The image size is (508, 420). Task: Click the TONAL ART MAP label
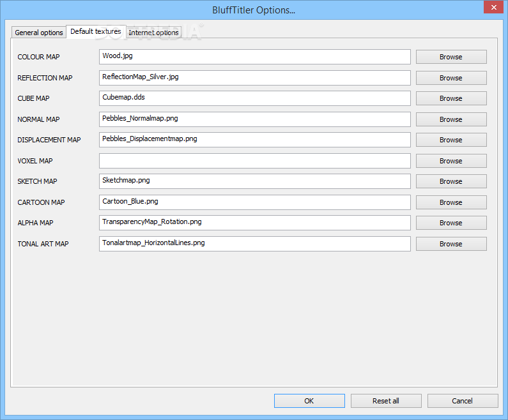[43, 244]
